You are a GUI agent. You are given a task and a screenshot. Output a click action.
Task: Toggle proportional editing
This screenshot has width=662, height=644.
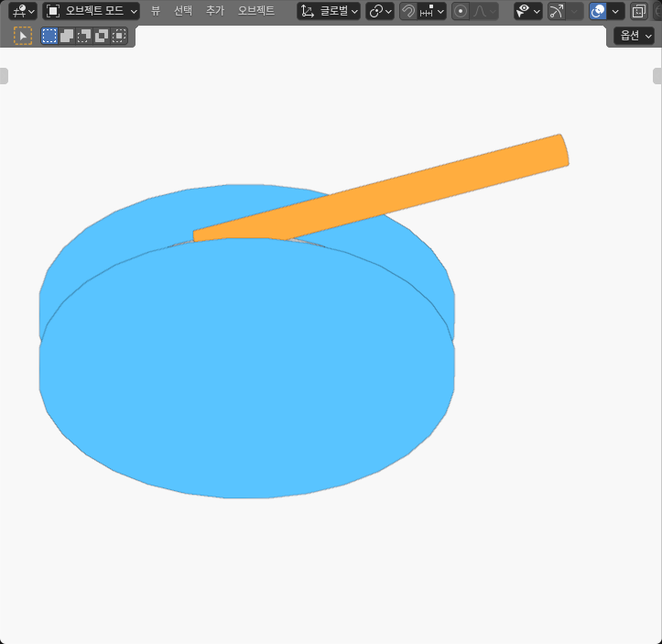tap(461, 11)
